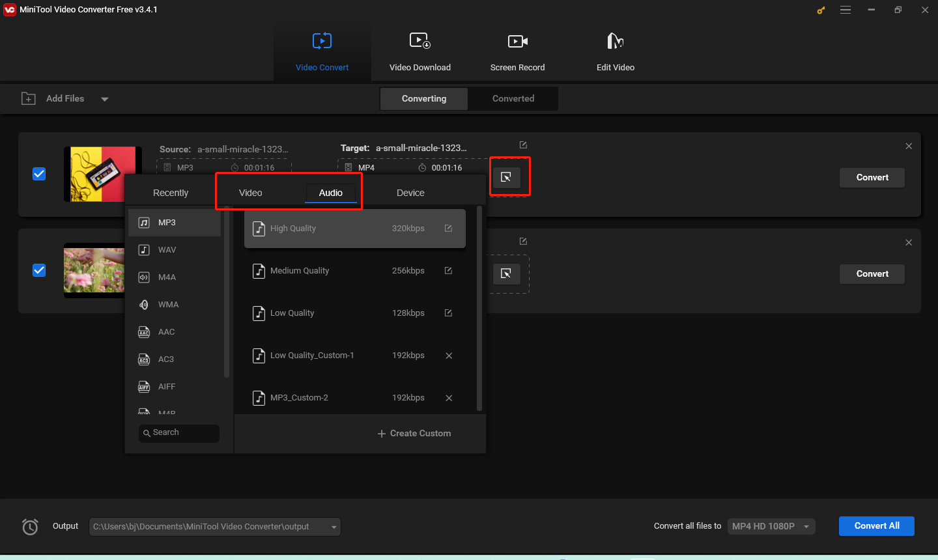Click the Screen Record camera icon

[x=518, y=41]
